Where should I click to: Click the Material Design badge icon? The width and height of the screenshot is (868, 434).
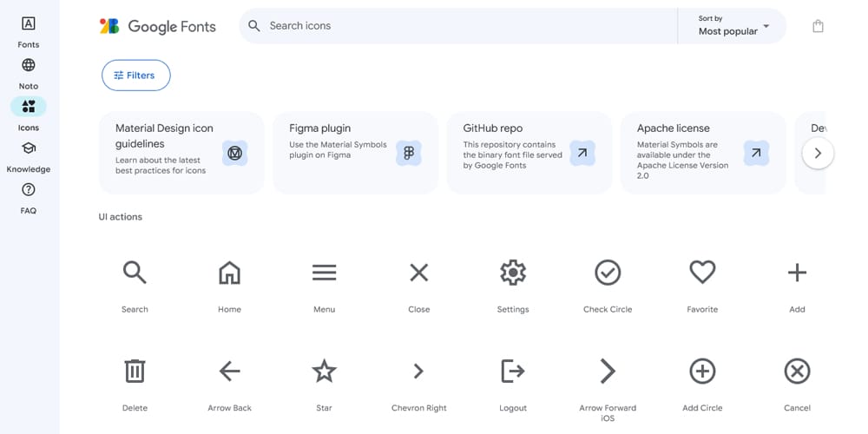click(234, 153)
